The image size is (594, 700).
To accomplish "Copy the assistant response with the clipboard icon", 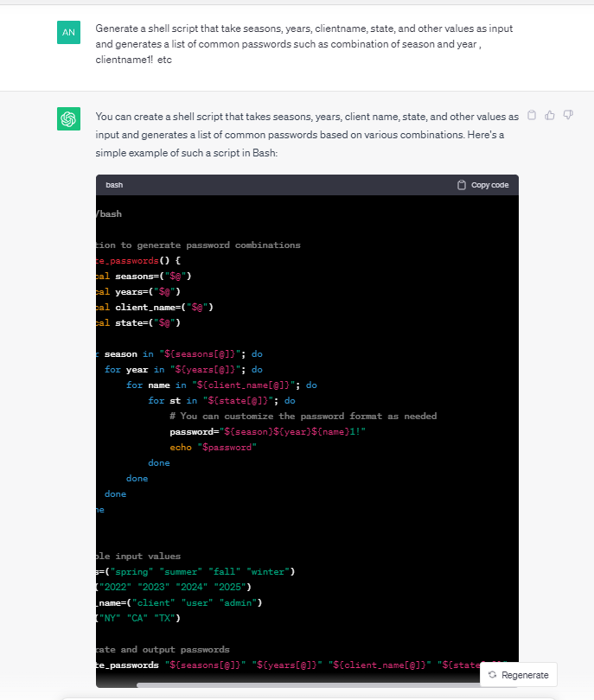I will click(x=532, y=115).
